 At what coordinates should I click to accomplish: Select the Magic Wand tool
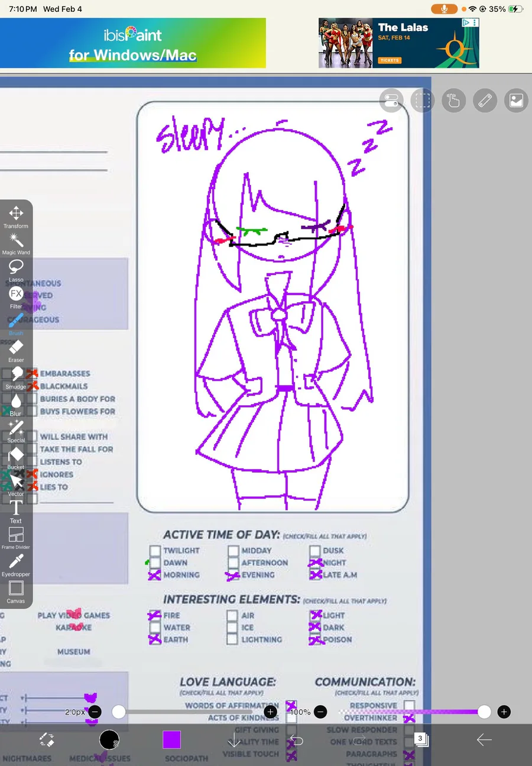pyautogui.click(x=16, y=244)
